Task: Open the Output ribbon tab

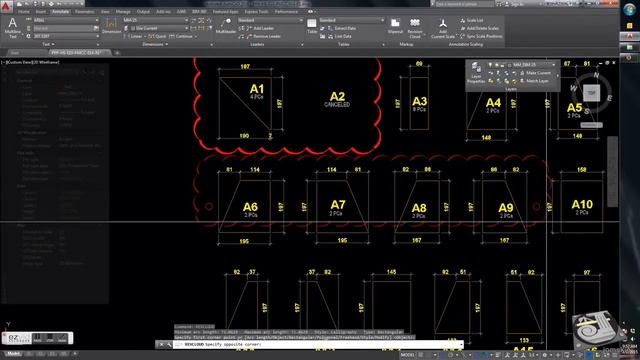Action: point(143,12)
